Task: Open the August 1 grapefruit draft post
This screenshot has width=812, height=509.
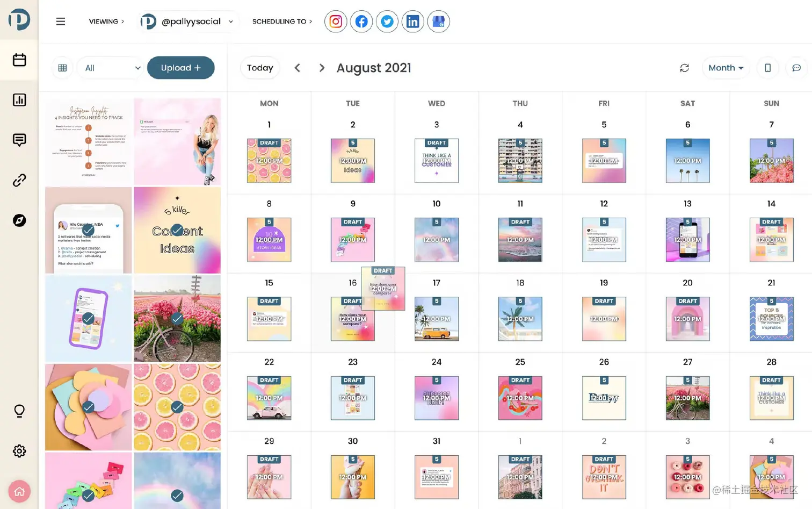Action: coord(269,161)
